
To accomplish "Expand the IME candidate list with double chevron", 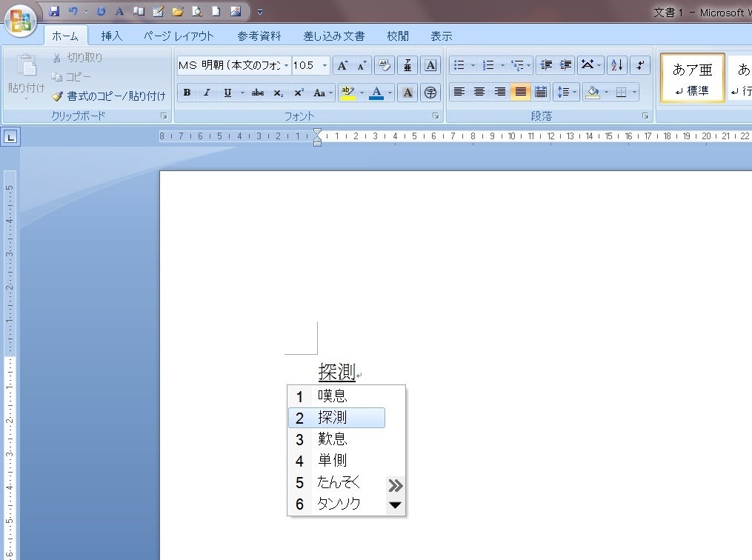I will 396,485.
